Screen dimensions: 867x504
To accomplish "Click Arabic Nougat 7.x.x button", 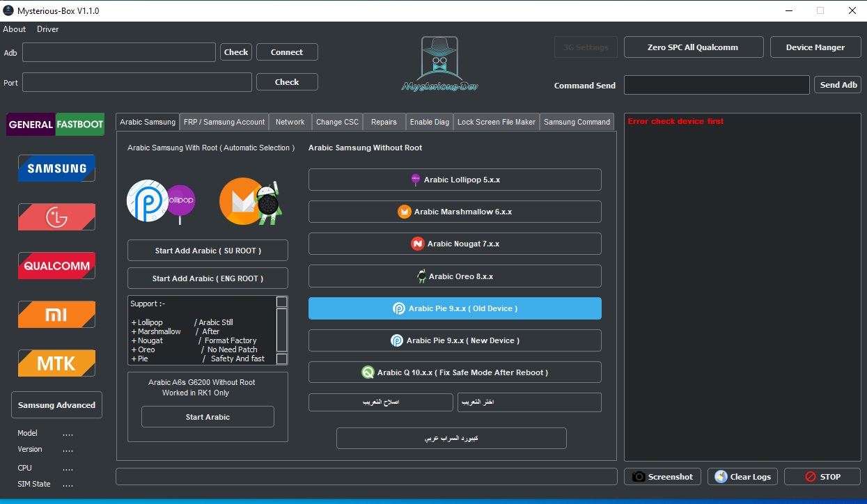I will tap(455, 244).
